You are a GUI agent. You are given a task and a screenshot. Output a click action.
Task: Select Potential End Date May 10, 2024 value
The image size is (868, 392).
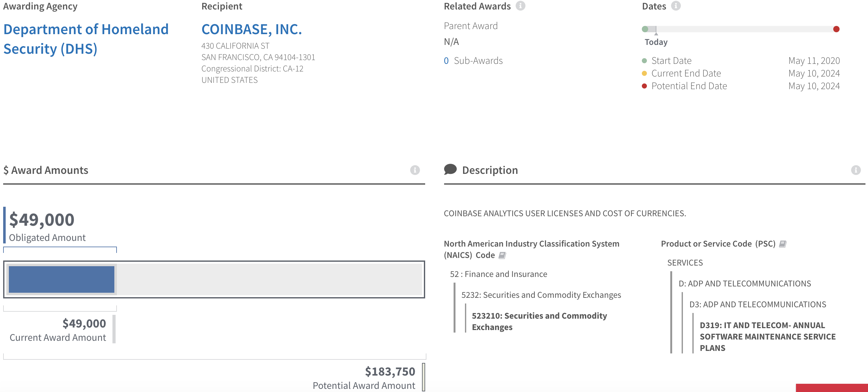pos(814,86)
